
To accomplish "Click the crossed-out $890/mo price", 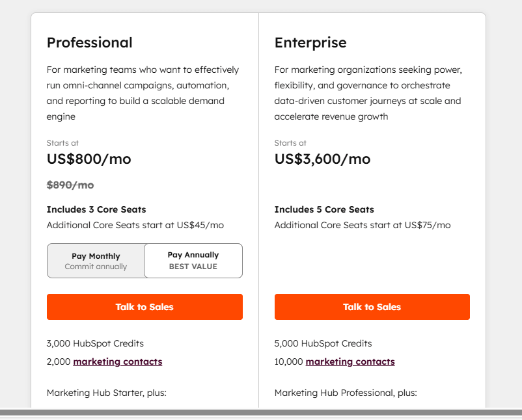I will pos(70,185).
